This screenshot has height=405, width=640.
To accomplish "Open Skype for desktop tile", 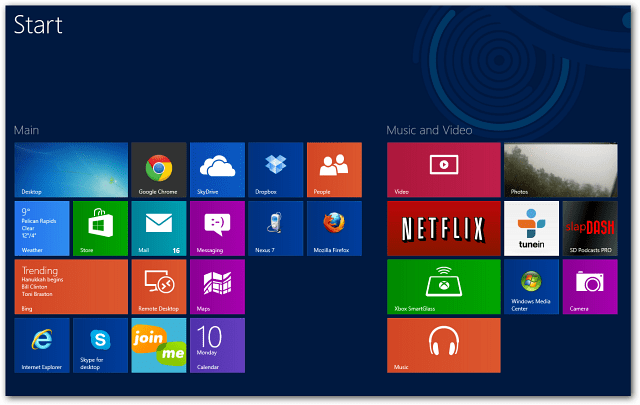I will pyautogui.click(x=100, y=345).
